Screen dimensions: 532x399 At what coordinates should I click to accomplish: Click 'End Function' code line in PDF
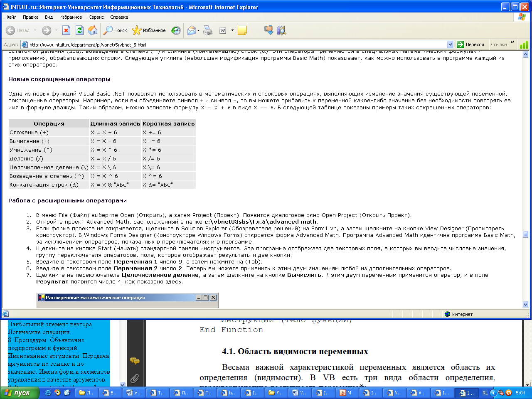tap(231, 330)
